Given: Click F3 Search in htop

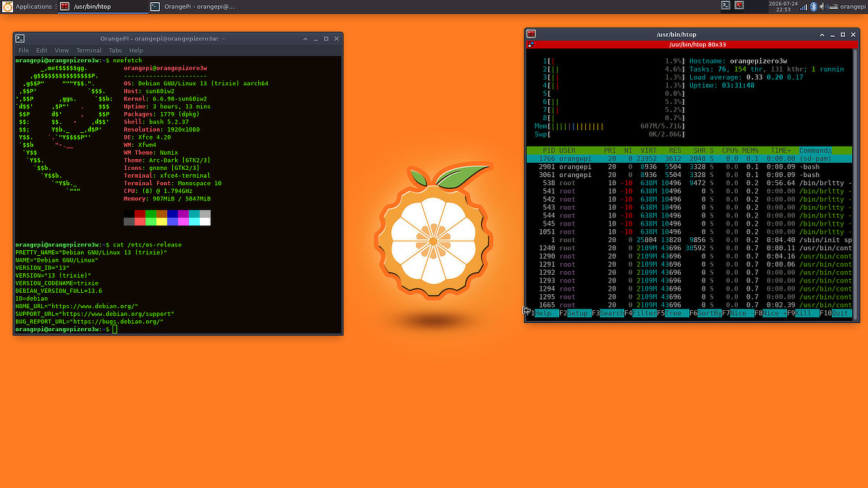Looking at the screenshot, I should (x=608, y=313).
